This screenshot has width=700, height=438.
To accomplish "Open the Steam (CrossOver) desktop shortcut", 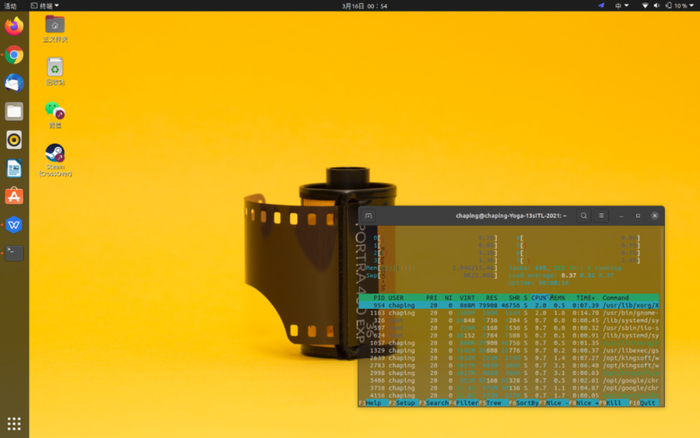I will 55,155.
